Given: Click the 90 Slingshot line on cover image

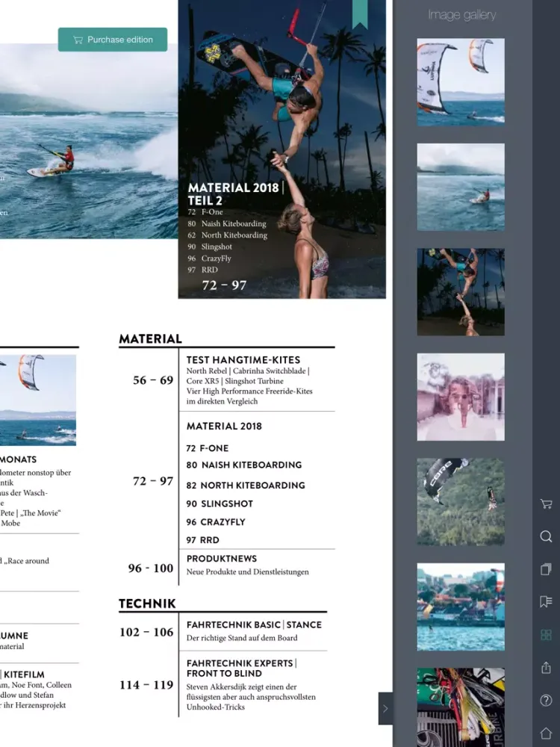Looking at the screenshot, I should [210, 247].
